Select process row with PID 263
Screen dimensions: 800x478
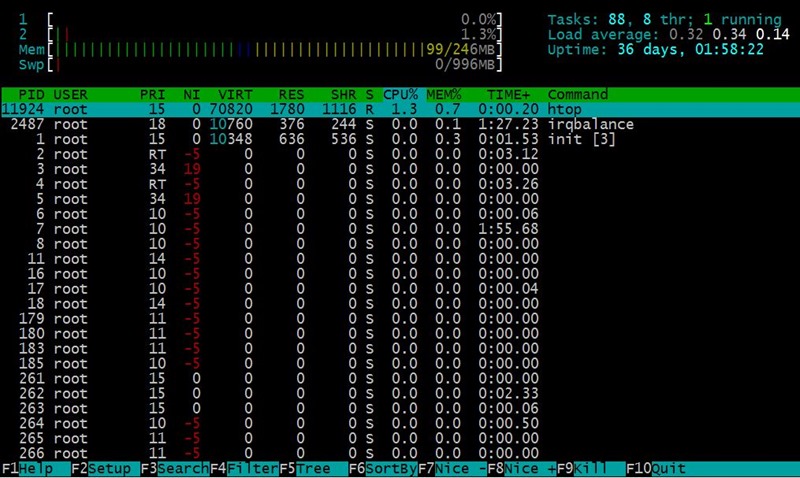click(400, 409)
